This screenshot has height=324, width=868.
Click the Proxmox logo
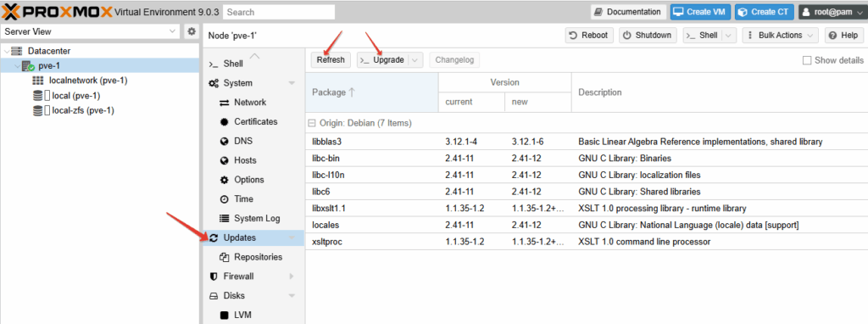pos(57,12)
